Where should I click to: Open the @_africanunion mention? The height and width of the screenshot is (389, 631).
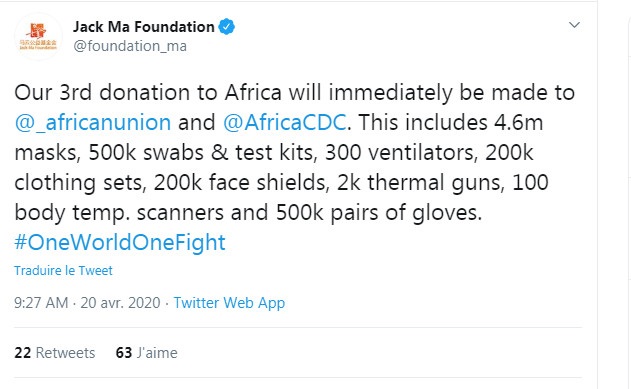[93, 122]
